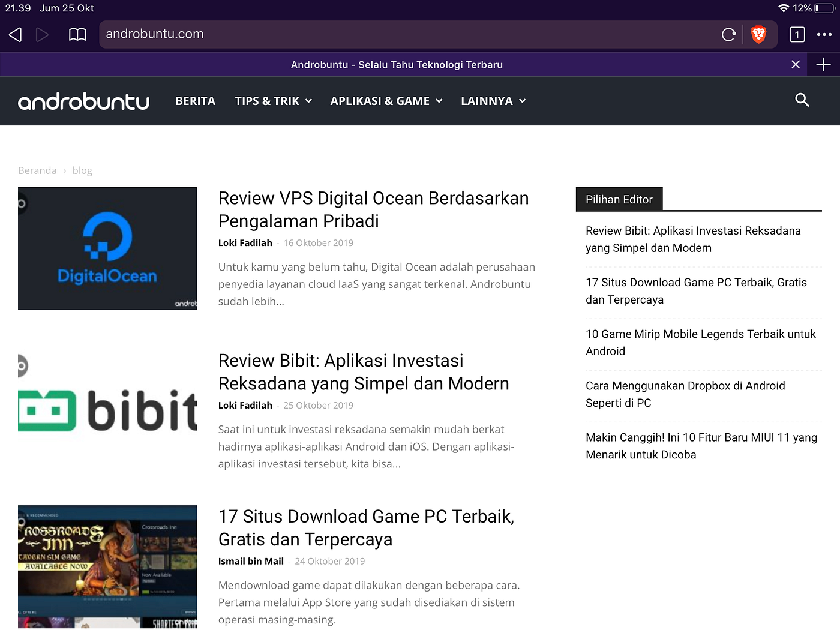
Task: Tap the address bar showing androbuntu.com
Action: click(408, 34)
